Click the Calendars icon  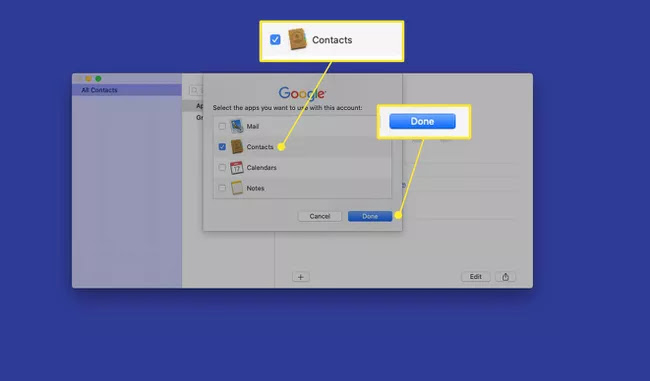(x=237, y=167)
